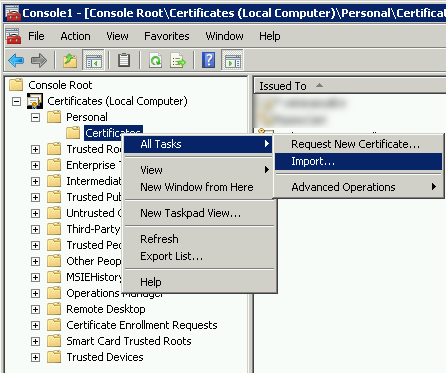Click the green Refresh toolbar icon

[x=156, y=61]
